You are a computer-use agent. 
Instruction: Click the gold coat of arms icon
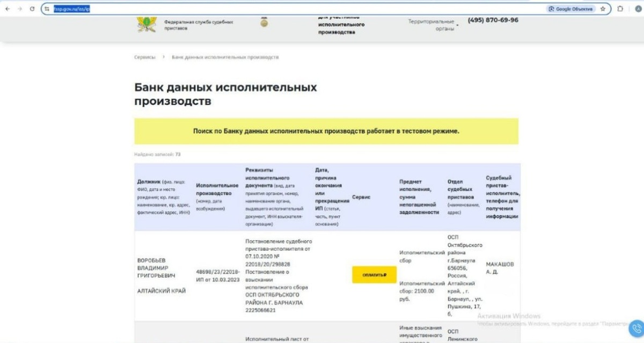pyautogui.click(x=264, y=23)
